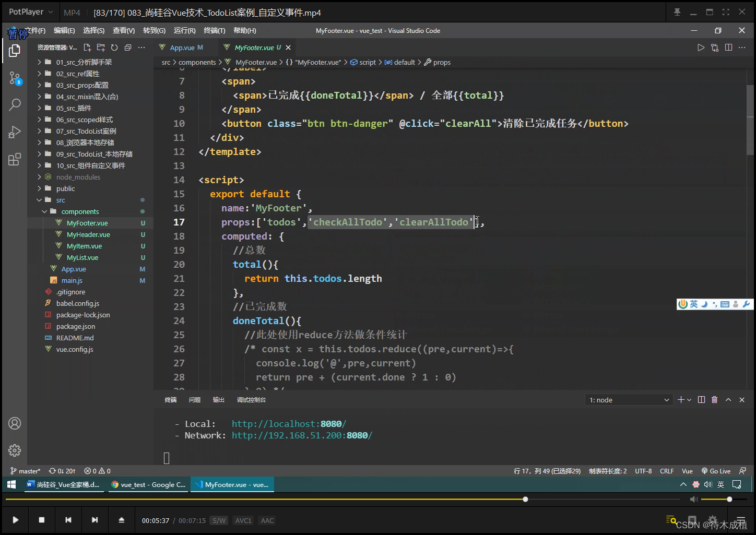Click the PotPlayer play button
This screenshot has width=756, height=535.
point(16,520)
